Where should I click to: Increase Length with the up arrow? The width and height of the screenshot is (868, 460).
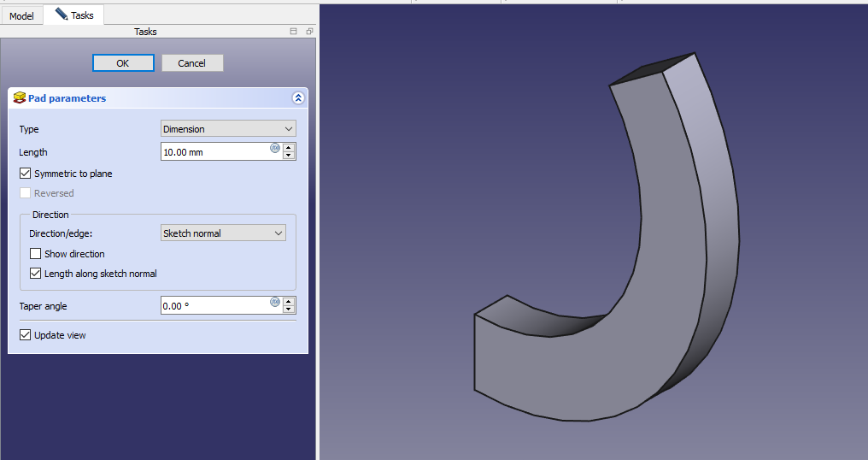(x=289, y=147)
